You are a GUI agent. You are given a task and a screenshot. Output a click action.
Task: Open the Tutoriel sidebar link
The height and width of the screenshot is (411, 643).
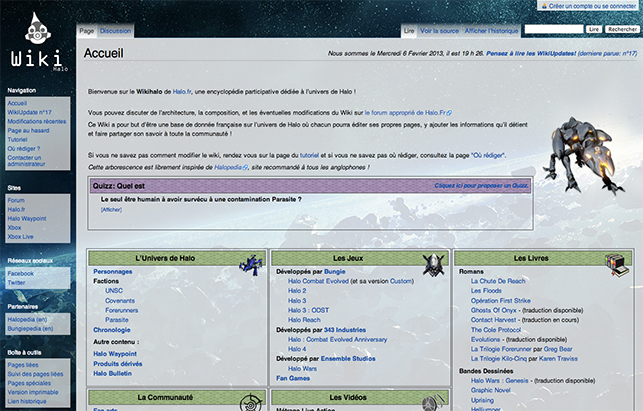click(17, 139)
